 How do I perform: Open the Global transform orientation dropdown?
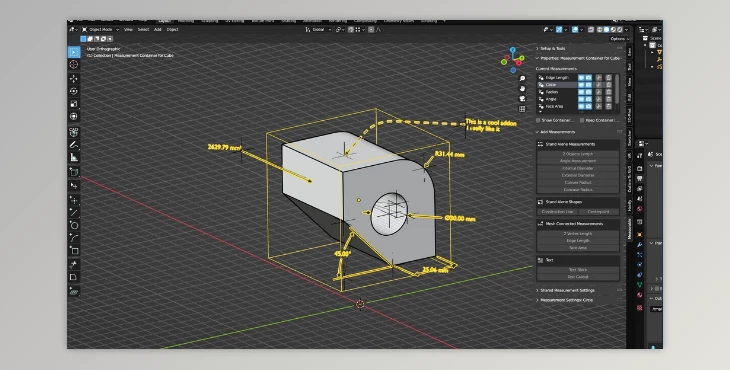(x=318, y=29)
